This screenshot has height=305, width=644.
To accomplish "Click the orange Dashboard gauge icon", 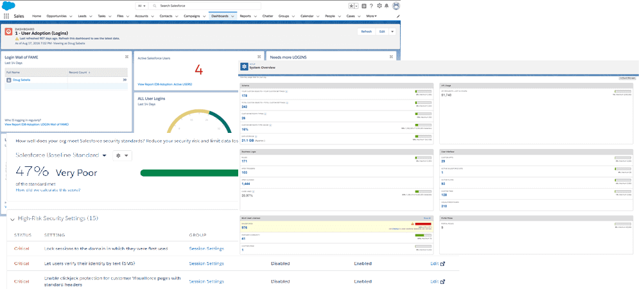I will [x=8, y=31].
